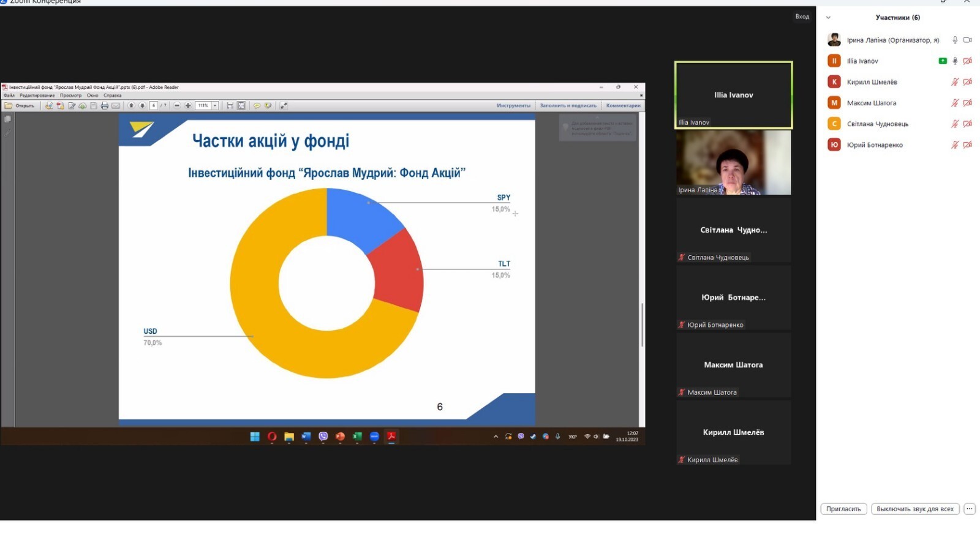This screenshot has height=548, width=980.
Task: Click the print icon in Adobe Reader toolbar
Action: 105,106
